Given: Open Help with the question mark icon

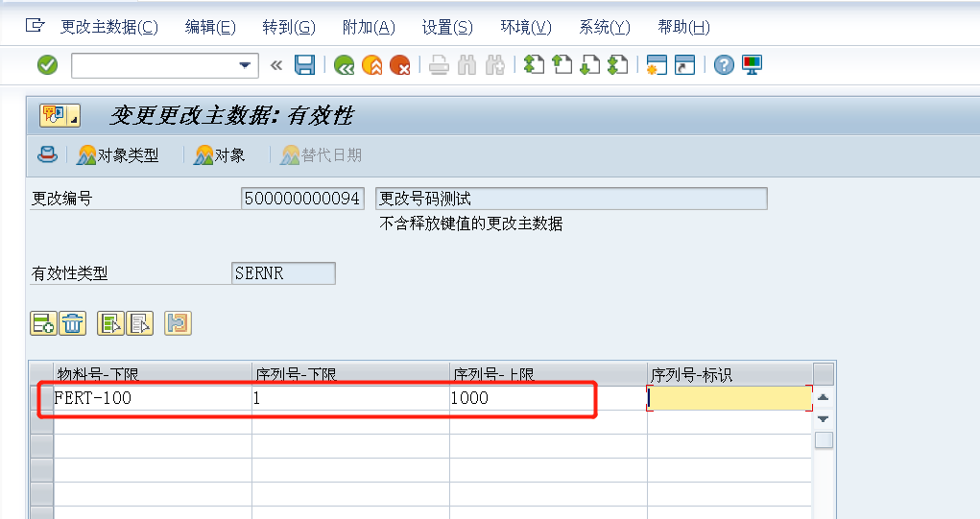Looking at the screenshot, I should (x=724, y=65).
